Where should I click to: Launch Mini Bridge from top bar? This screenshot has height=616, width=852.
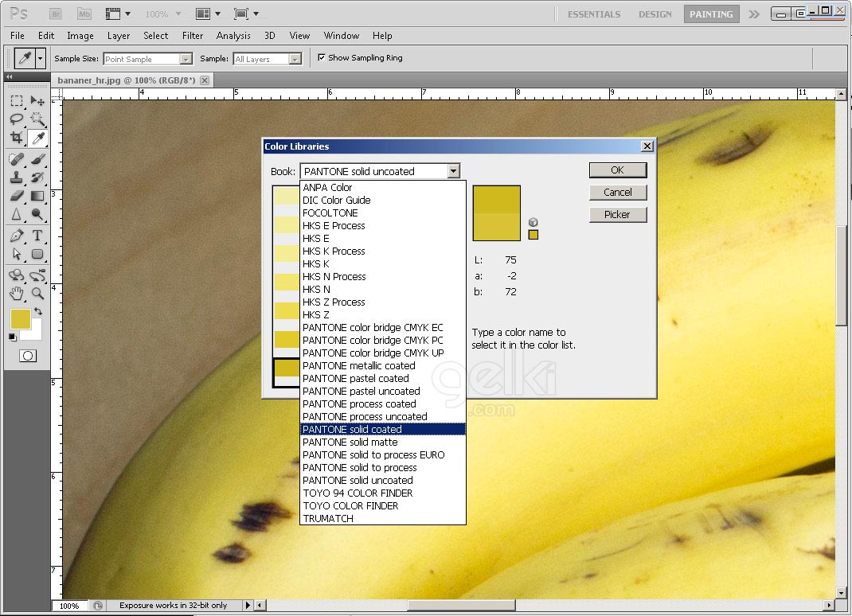pyautogui.click(x=84, y=14)
